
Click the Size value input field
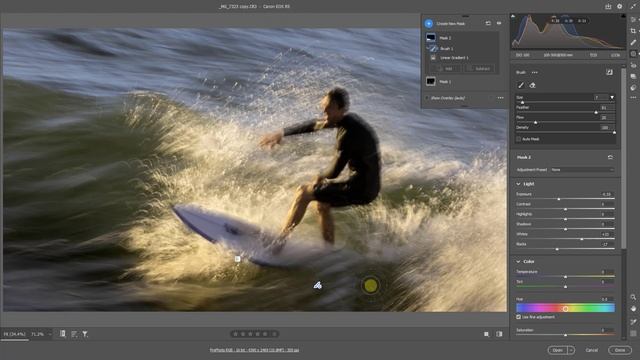[x=601, y=97]
